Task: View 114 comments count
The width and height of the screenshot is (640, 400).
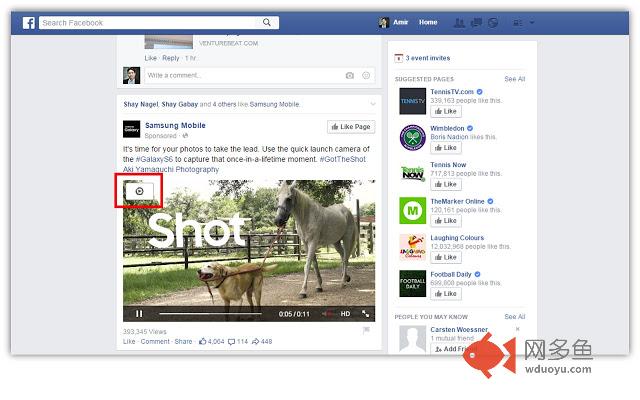Action: click(238, 342)
